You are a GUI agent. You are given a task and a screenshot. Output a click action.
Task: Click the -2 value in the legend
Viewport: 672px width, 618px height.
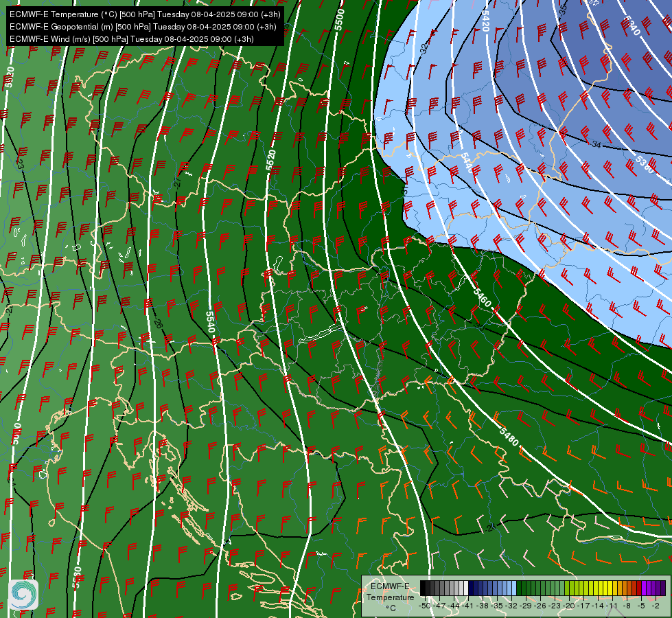656,606
